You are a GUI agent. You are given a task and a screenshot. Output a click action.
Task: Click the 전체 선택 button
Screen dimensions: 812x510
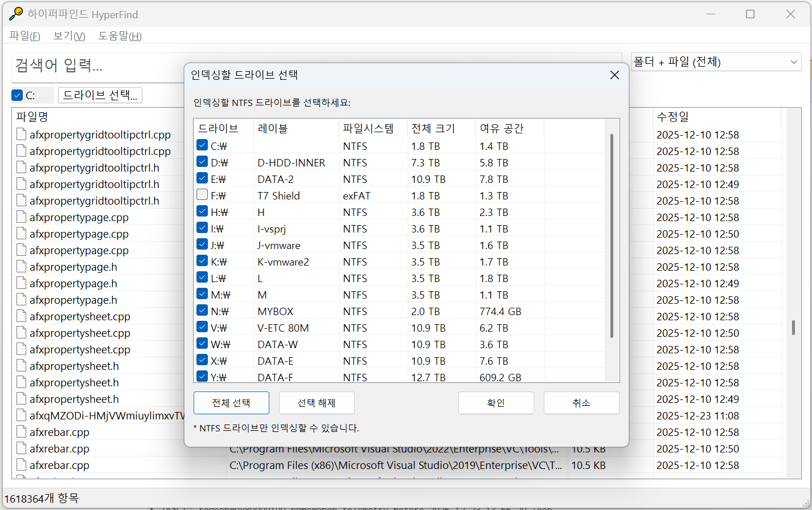[231, 403]
